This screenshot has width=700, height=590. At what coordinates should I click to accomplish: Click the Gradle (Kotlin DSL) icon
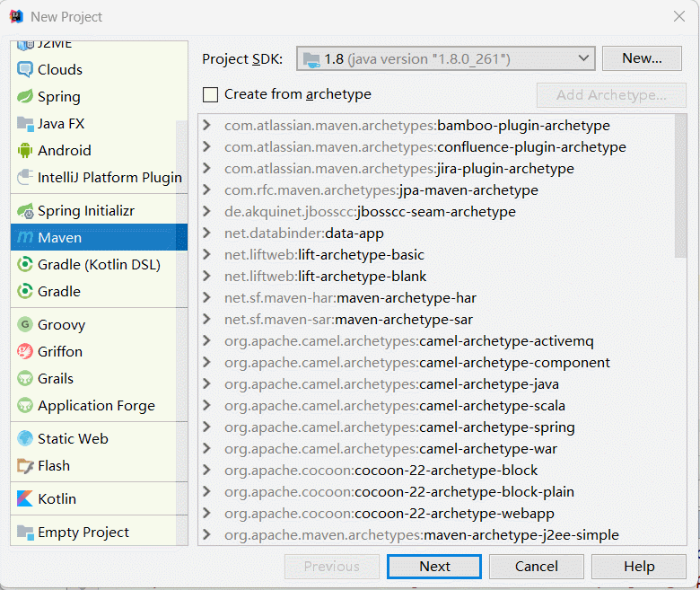(25, 264)
